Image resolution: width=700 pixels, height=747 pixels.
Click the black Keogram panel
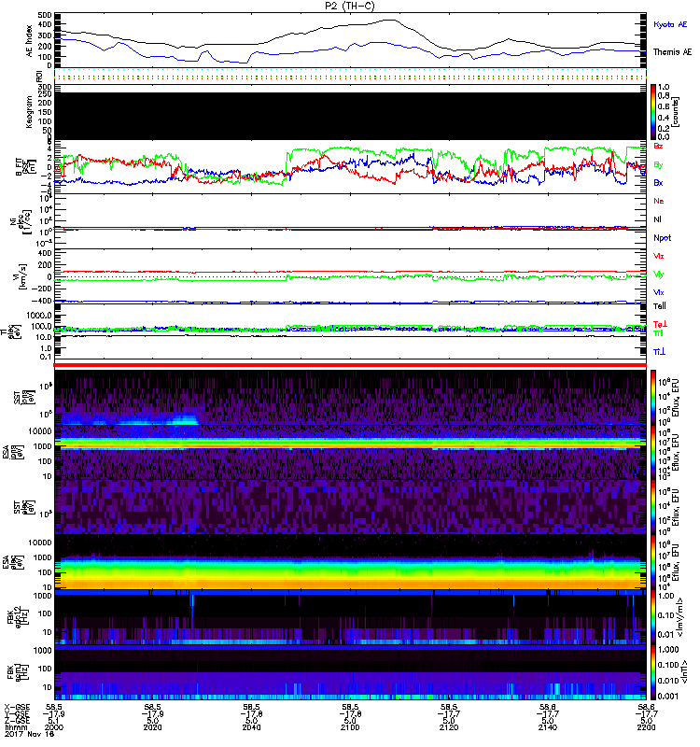[x=350, y=116]
